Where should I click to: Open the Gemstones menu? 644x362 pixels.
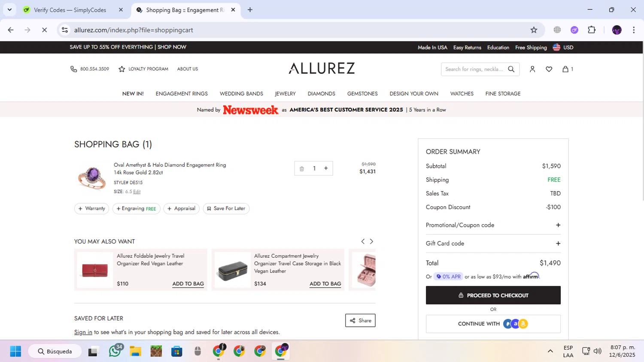click(x=362, y=94)
